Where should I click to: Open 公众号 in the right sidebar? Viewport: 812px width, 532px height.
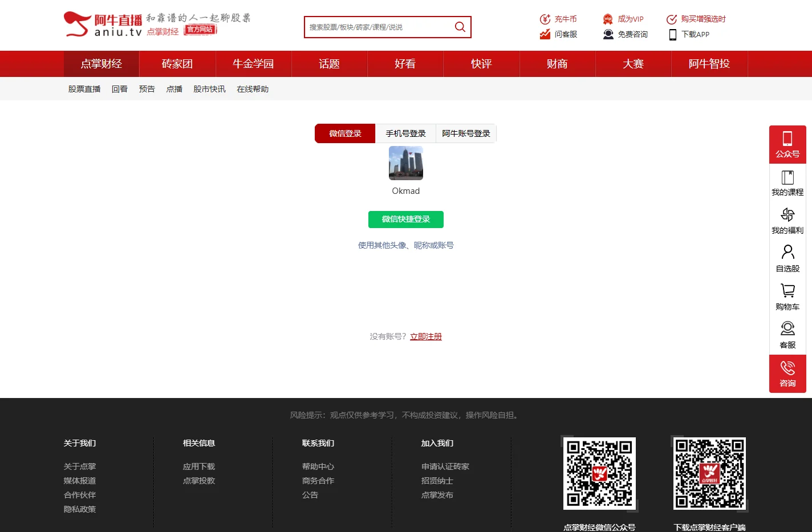click(787, 144)
